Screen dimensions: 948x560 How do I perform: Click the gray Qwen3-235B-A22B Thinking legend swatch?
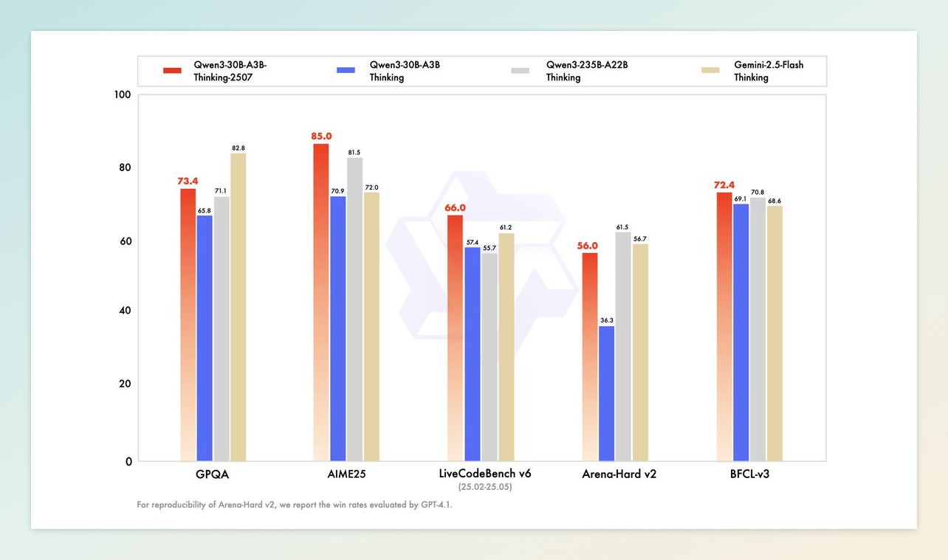(520, 70)
